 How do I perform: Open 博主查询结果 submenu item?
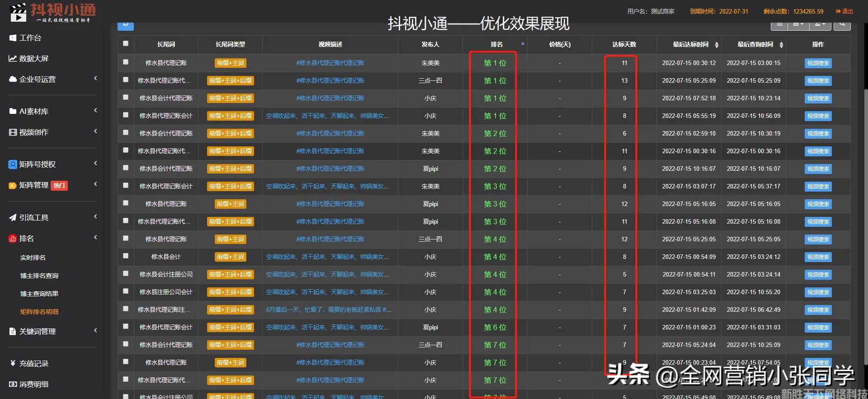coord(39,294)
